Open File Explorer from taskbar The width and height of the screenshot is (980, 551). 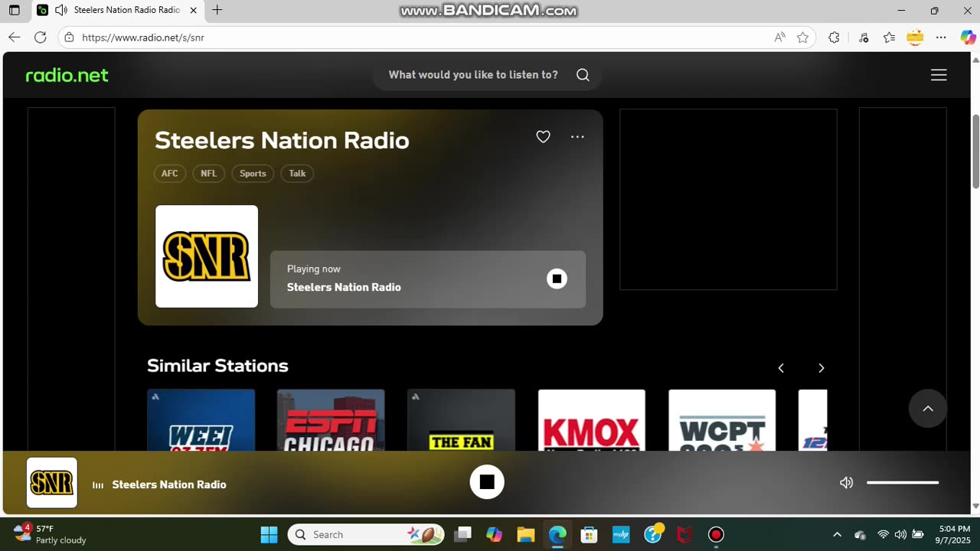coord(525,534)
